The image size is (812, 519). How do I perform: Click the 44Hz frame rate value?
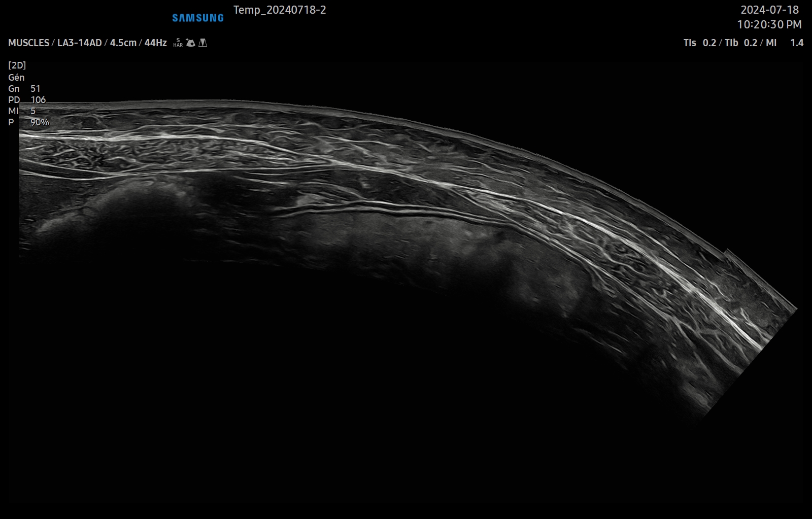pos(156,43)
